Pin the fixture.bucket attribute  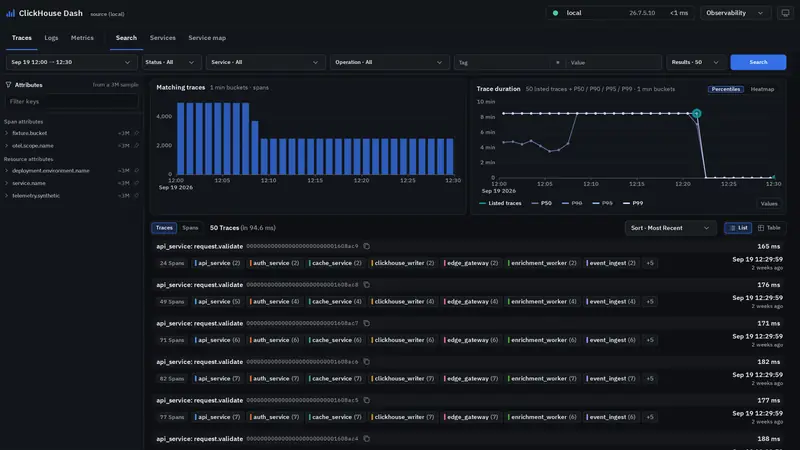[x=137, y=133]
